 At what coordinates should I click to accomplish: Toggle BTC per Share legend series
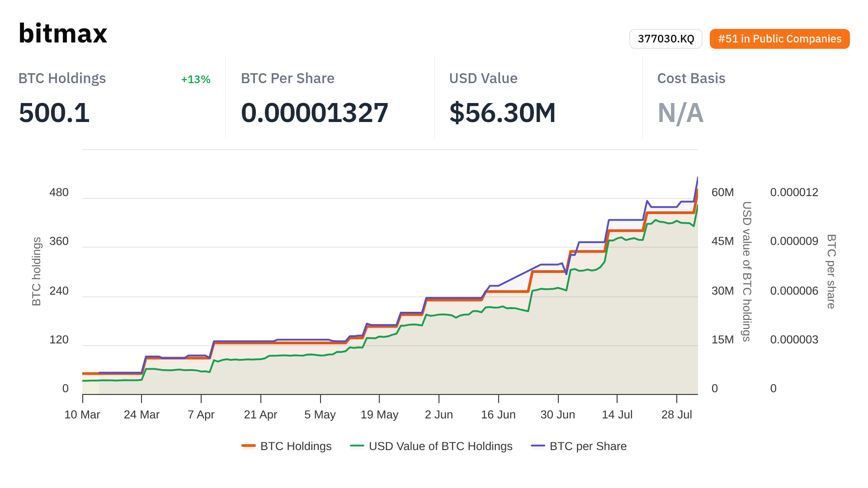tap(588, 446)
